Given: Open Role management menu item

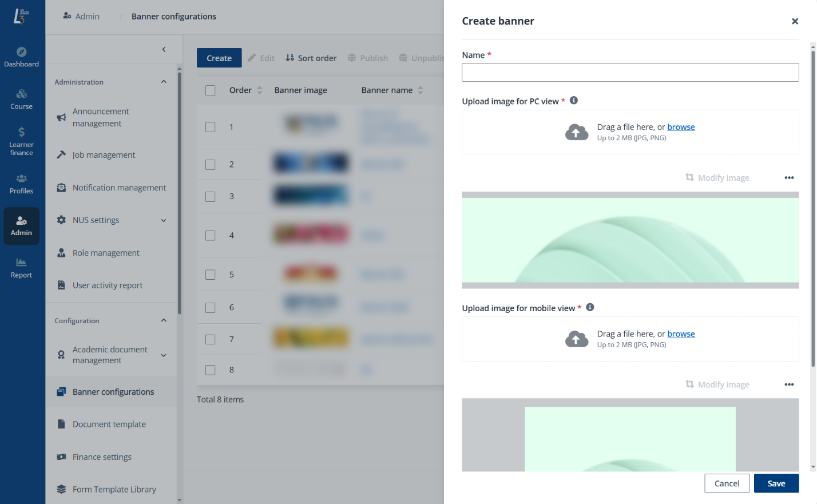Looking at the screenshot, I should (x=106, y=253).
